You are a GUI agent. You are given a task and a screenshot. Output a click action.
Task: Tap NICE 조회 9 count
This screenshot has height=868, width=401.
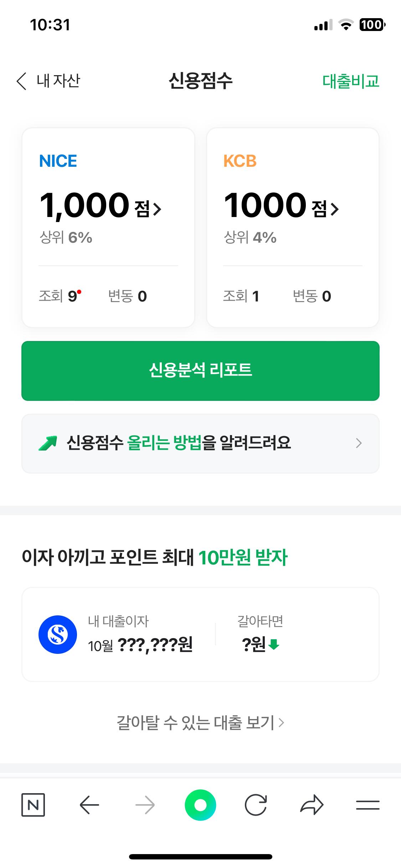[x=60, y=296]
